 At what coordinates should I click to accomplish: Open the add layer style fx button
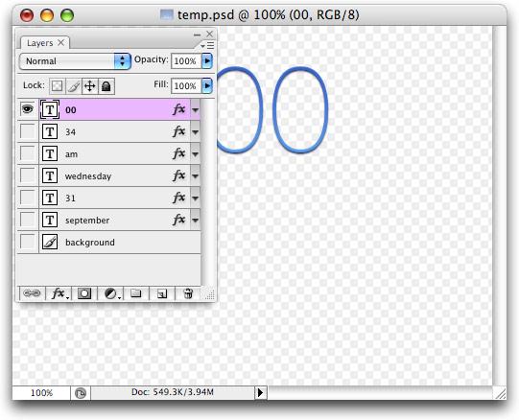(x=59, y=293)
